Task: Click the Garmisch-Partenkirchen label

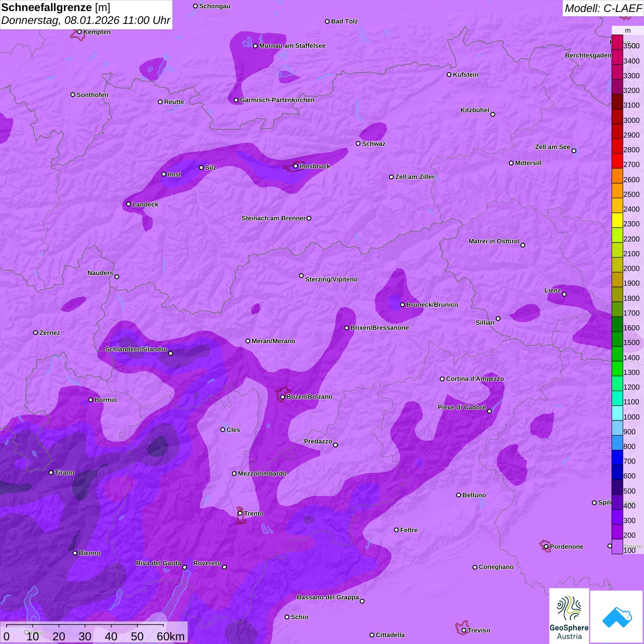Action: coord(277,100)
